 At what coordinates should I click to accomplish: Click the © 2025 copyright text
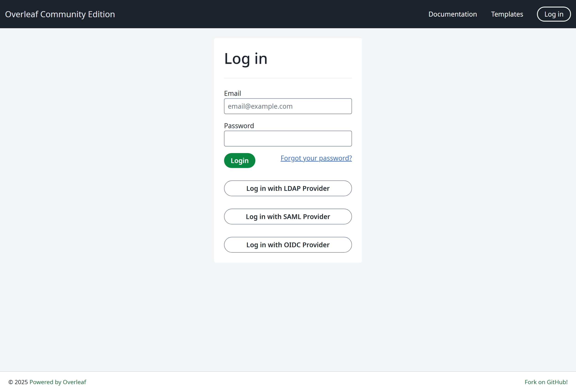coord(18,382)
